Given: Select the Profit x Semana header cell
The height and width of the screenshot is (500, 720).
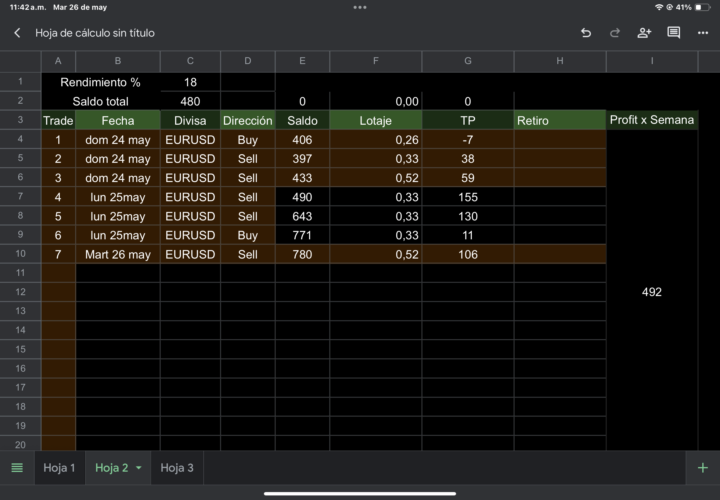Looking at the screenshot, I should coord(652,120).
